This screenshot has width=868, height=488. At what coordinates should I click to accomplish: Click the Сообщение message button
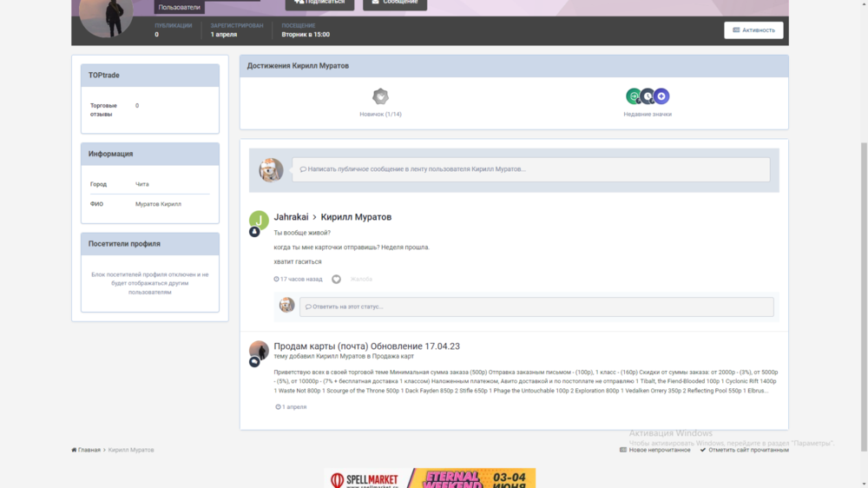(x=395, y=3)
